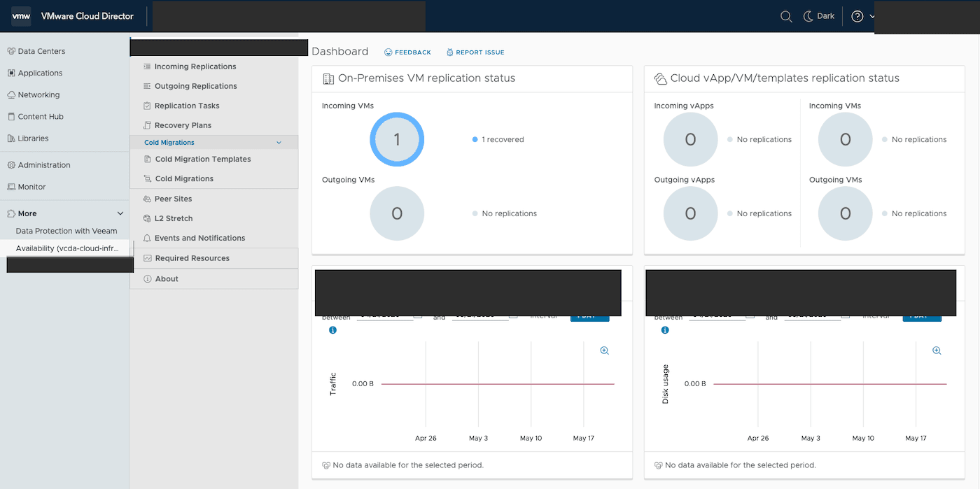The width and height of the screenshot is (980, 489).
Task: Expand the help menu chevron
Action: coord(871,17)
